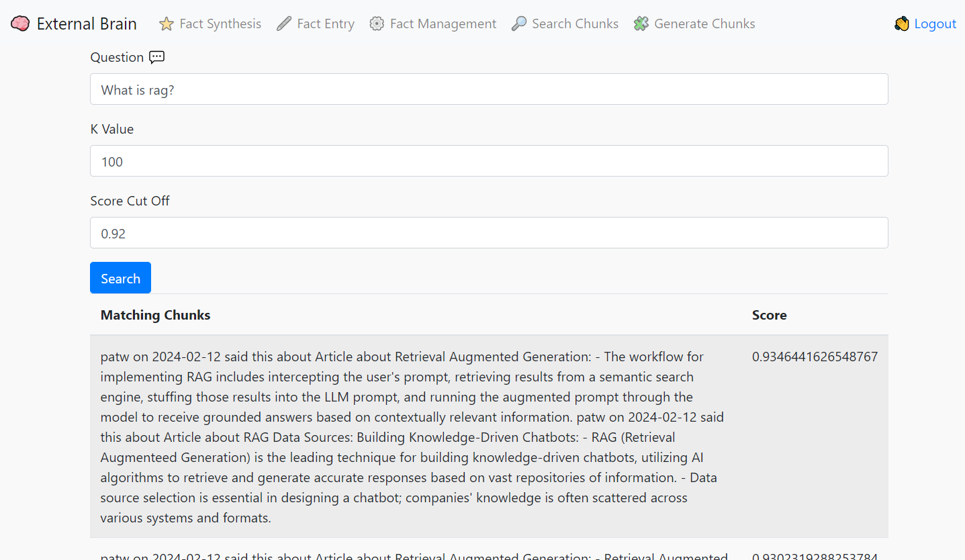
Task: Select the Score Cut Off input field
Action: 489,233
